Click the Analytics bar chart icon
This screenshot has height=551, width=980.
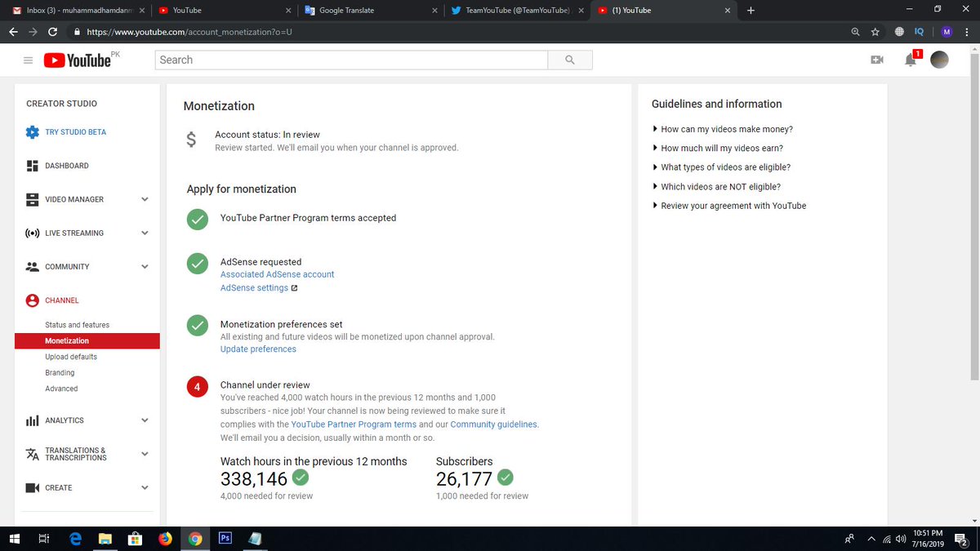tap(33, 420)
